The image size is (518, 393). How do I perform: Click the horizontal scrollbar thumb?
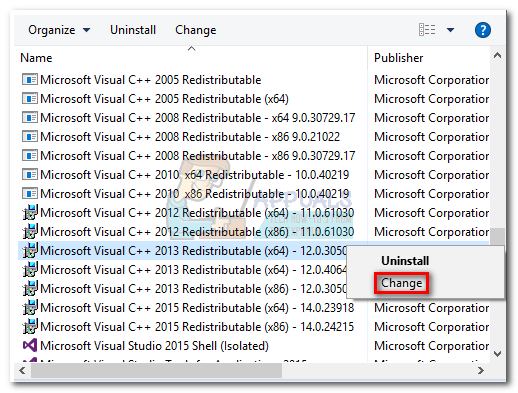point(156,371)
